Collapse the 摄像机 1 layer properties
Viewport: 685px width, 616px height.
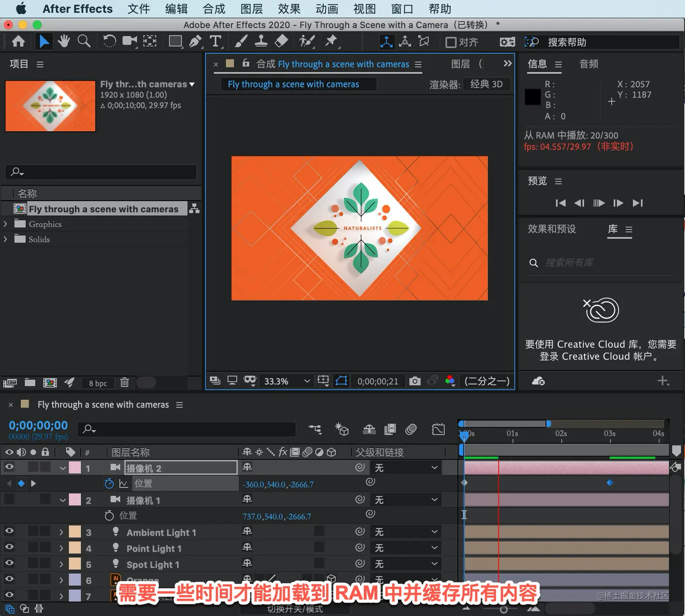(x=63, y=500)
